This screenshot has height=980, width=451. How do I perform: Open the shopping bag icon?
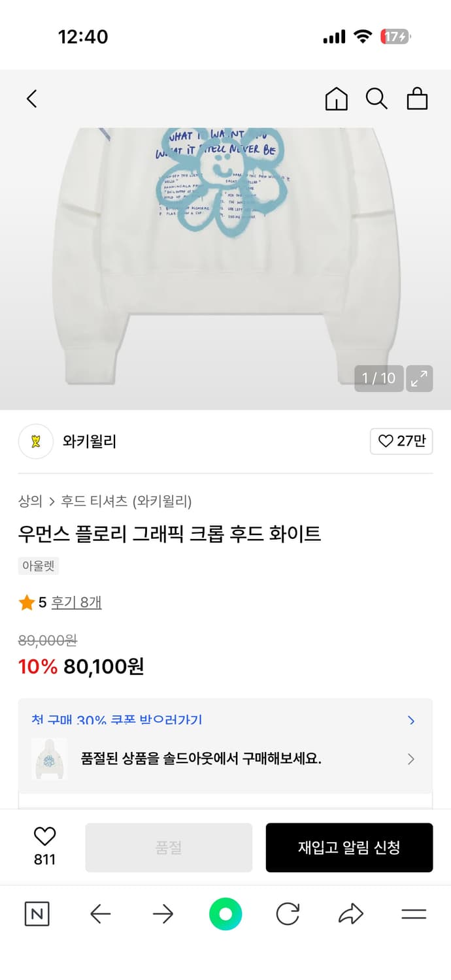(x=417, y=99)
